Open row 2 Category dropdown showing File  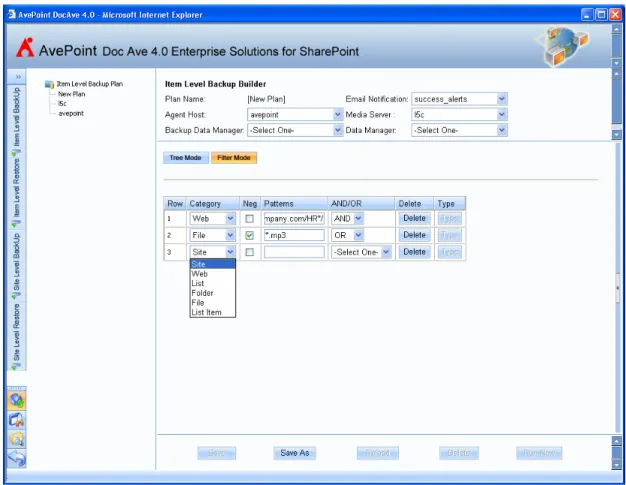click(213, 236)
